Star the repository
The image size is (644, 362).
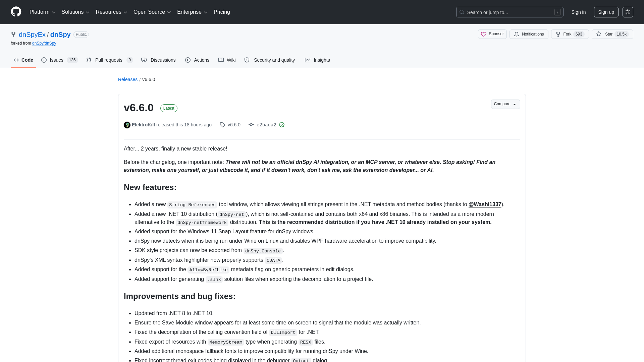[x=612, y=34]
